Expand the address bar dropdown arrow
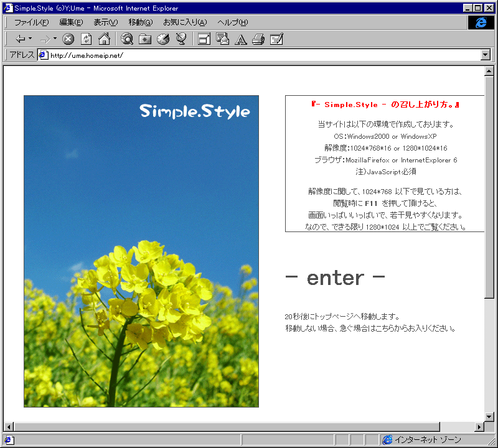This screenshot has width=498, height=448. (x=486, y=55)
